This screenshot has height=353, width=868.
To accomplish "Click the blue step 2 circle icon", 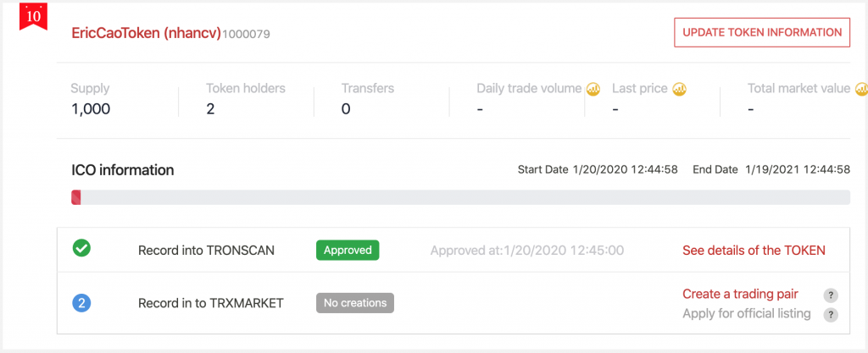I will click(82, 303).
